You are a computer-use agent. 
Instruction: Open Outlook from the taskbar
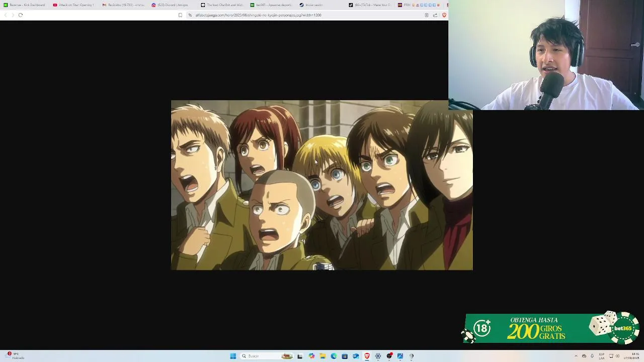(x=356, y=356)
